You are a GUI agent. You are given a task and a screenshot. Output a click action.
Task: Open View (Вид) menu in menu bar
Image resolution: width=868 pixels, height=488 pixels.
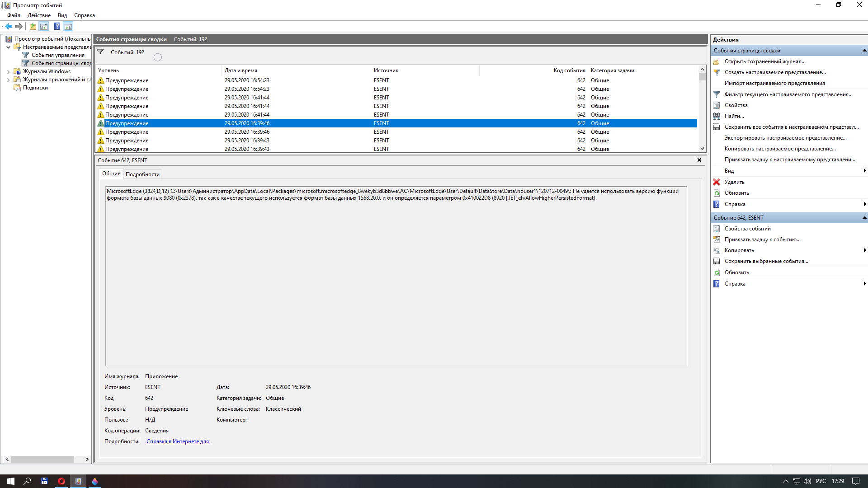tap(62, 15)
